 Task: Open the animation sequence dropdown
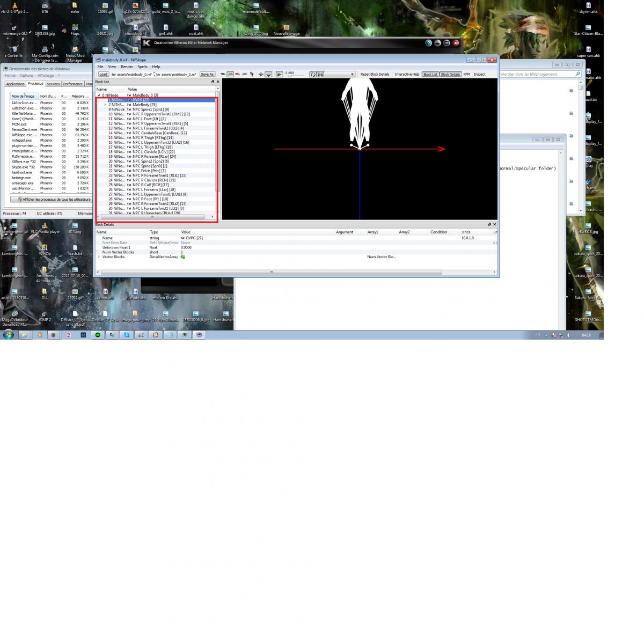pyautogui.click(x=352, y=74)
